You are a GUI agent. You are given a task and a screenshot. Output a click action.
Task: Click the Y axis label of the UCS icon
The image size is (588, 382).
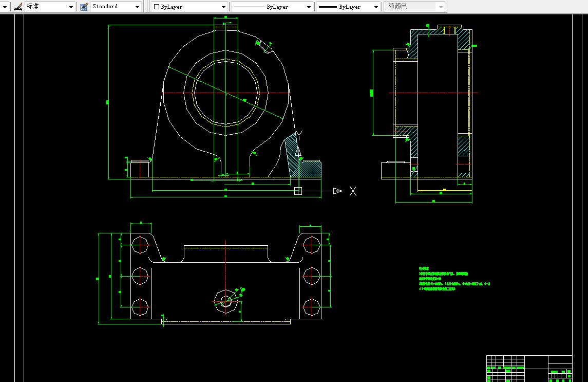click(299, 135)
